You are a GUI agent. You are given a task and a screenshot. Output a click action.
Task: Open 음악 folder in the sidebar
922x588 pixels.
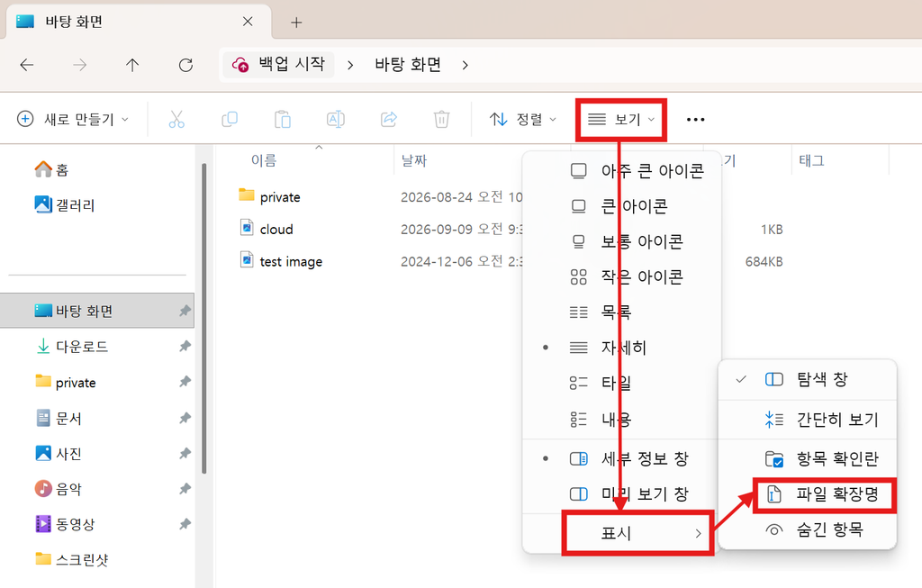point(59,489)
